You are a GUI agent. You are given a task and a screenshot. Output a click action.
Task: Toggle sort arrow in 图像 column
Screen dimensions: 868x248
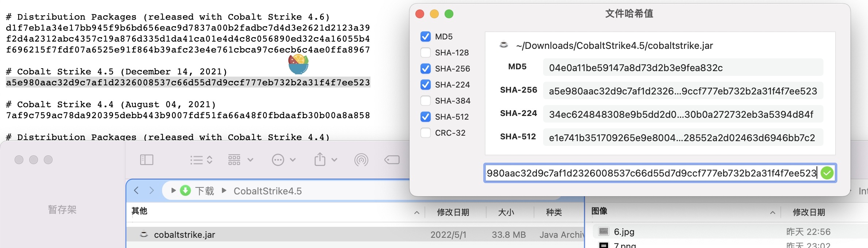pyautogui.click(x=773, y=213)
